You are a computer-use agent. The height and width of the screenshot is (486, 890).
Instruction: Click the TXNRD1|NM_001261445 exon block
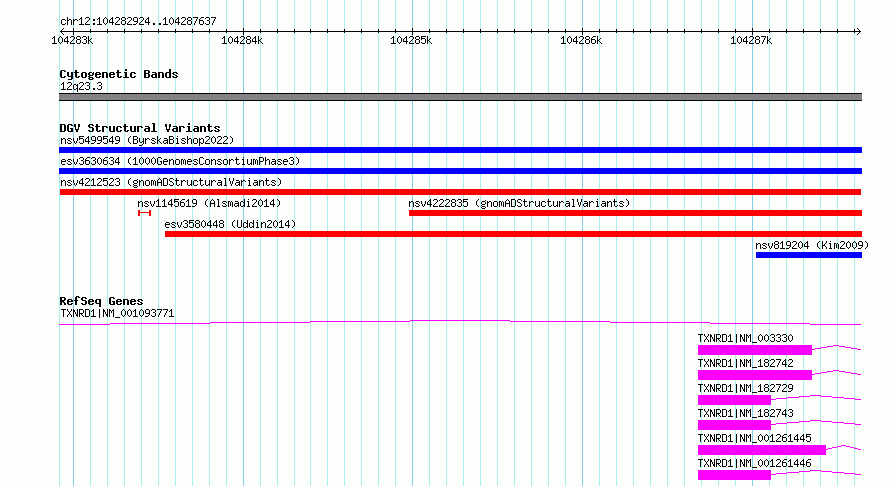762,450
